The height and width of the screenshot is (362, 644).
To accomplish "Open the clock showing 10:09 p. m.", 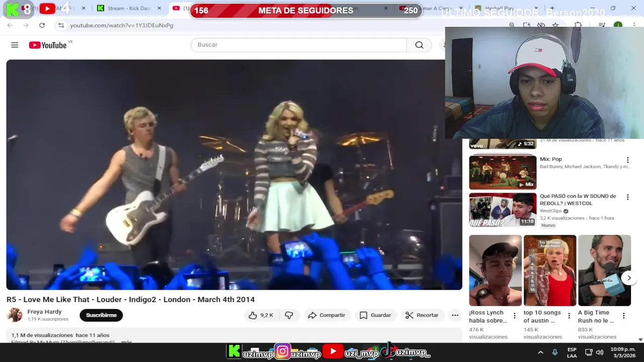I will (623, 352).
